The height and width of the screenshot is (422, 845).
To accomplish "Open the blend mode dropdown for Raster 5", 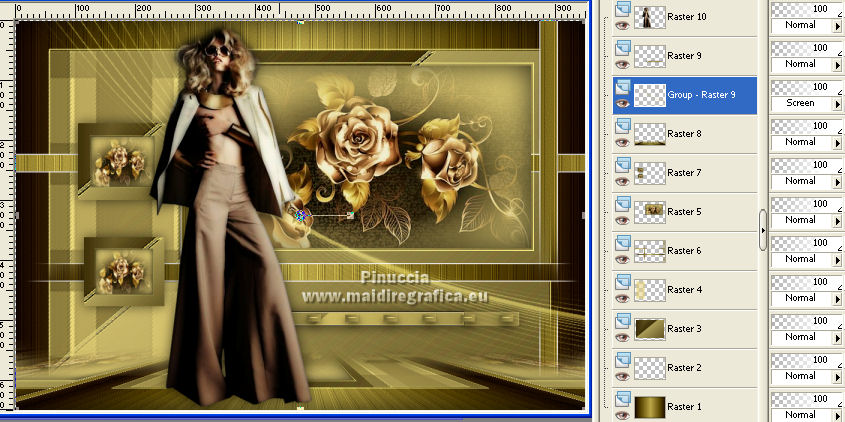I will pos(837,220).
